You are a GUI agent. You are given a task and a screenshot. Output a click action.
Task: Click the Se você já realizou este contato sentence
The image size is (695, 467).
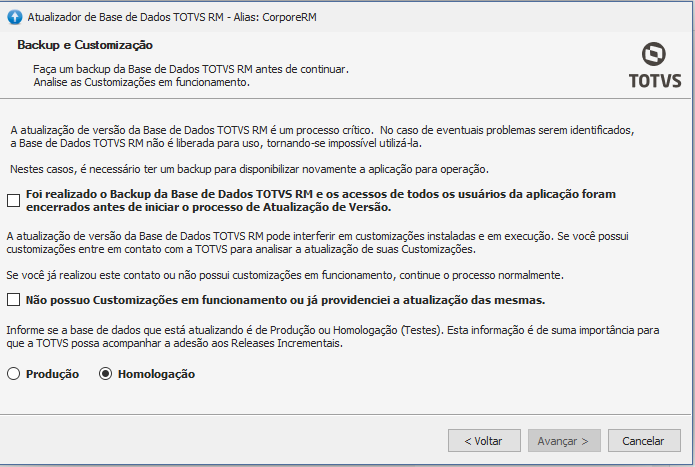[285, 275]
